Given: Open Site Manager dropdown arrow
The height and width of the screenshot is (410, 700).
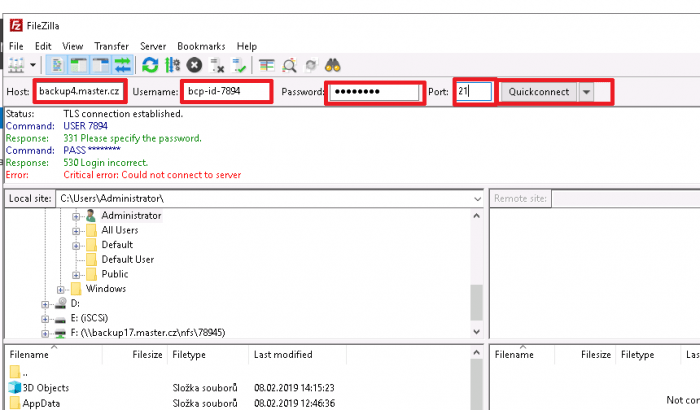Looking at the screenshot, I should pyautogui.click(x=33, y=66).
